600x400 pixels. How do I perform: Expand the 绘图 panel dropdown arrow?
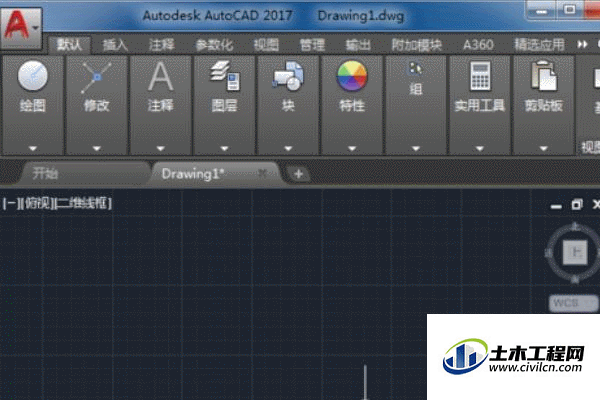33,148
